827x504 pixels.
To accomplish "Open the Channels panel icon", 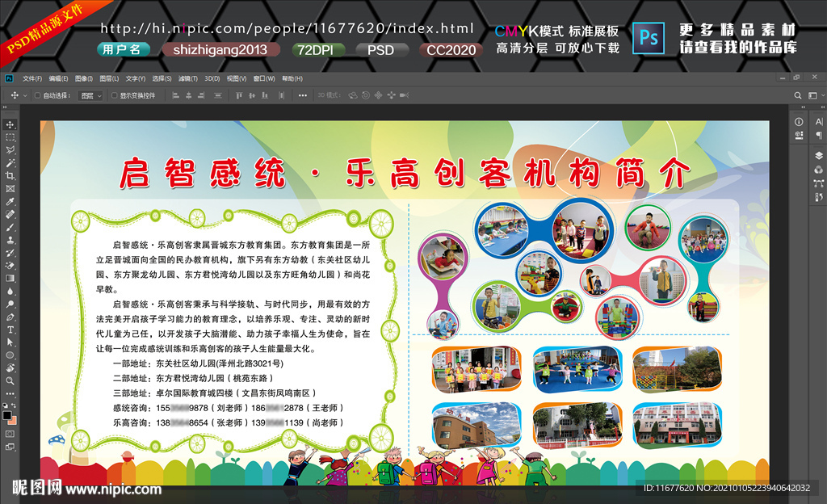I will tap(819, 170).
